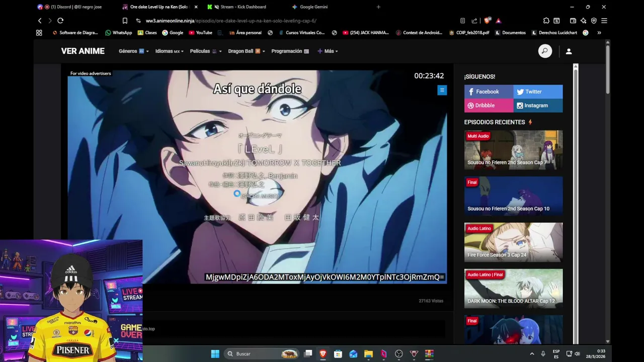
Task: Expand the Más dropdown menu
Action: point(328,51)
